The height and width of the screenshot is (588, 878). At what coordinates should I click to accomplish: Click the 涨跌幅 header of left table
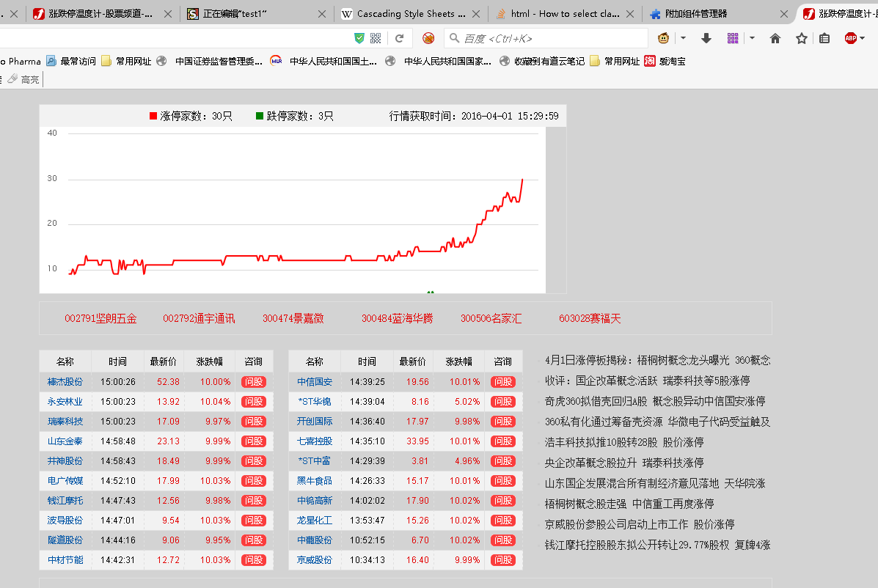coord(210,362)
